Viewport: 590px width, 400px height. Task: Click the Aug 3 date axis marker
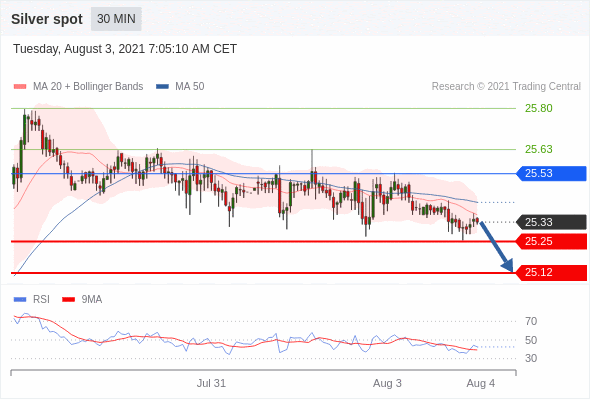click(387, 383)
